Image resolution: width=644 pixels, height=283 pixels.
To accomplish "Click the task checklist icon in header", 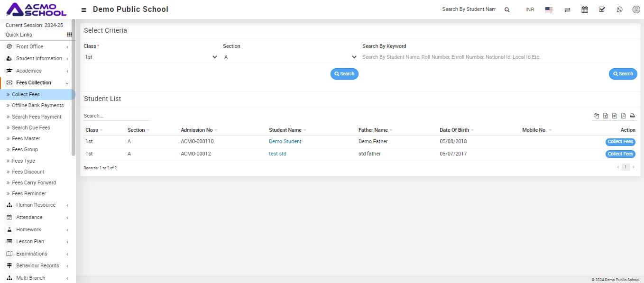I will [x=602, y=9].
